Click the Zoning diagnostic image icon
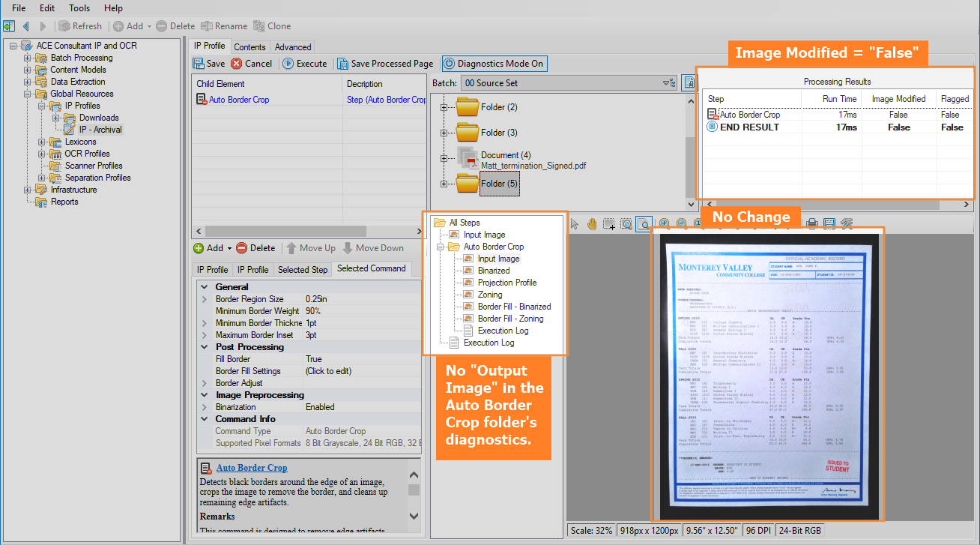Screen dimensions: 980x545 click(469, 295)
